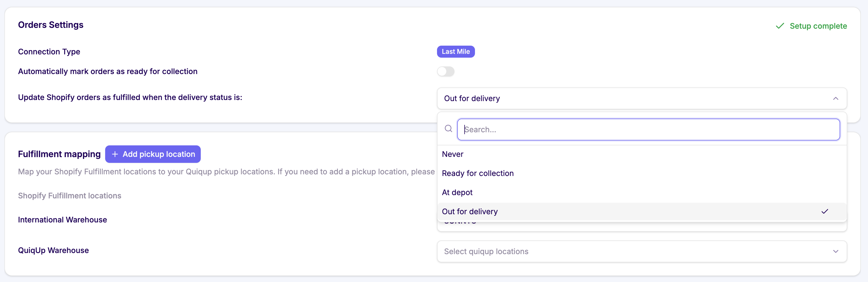Image resolution: width=868 pixels, height=282 pixels.
Task: Select Out for delivery in the dropdown list
Action: pos(470,211)
